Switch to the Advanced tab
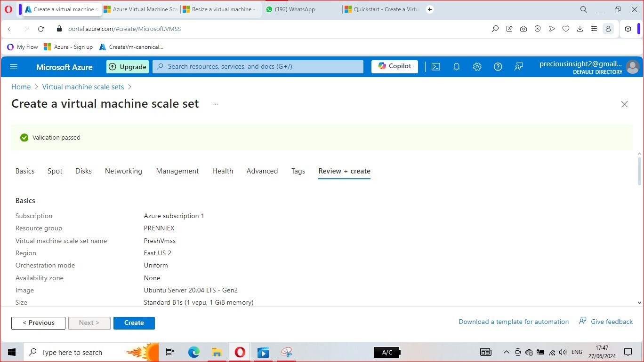 [x=262, y=171]
